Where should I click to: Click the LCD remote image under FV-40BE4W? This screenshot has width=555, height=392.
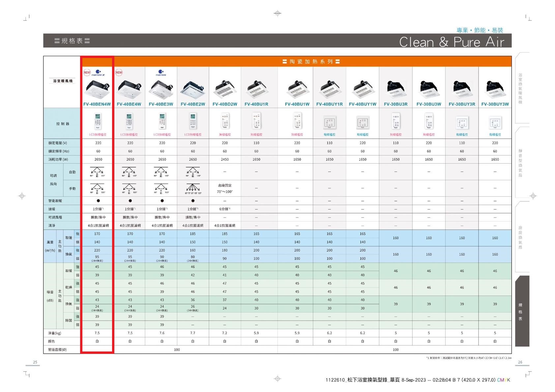click(x=129, y=121)
